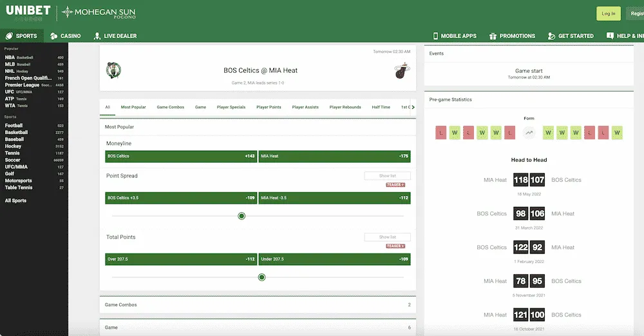This screenshot has height=336, width=644.
Task: Select the Half Time tab
Action: (381, 107)
